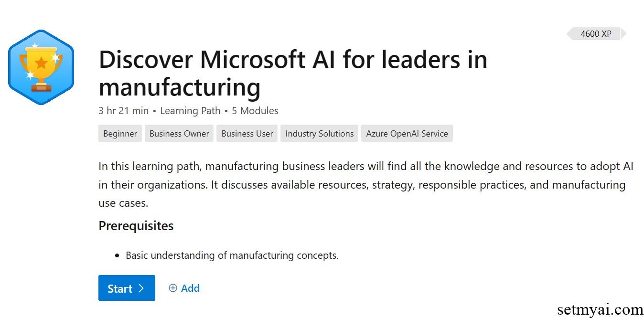Click the learning path description paragraph
Image resolution: width=644 pixels, height=318 pixels.
366,185
